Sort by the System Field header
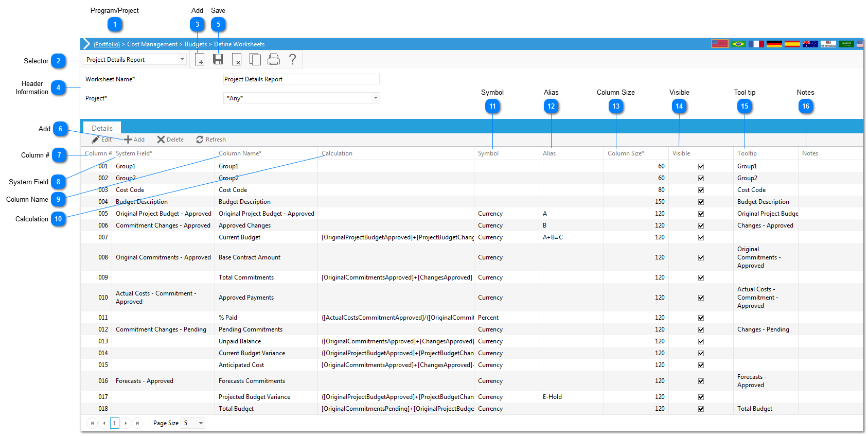This screenshot has width=868, height=436. (x=134, y=153)
